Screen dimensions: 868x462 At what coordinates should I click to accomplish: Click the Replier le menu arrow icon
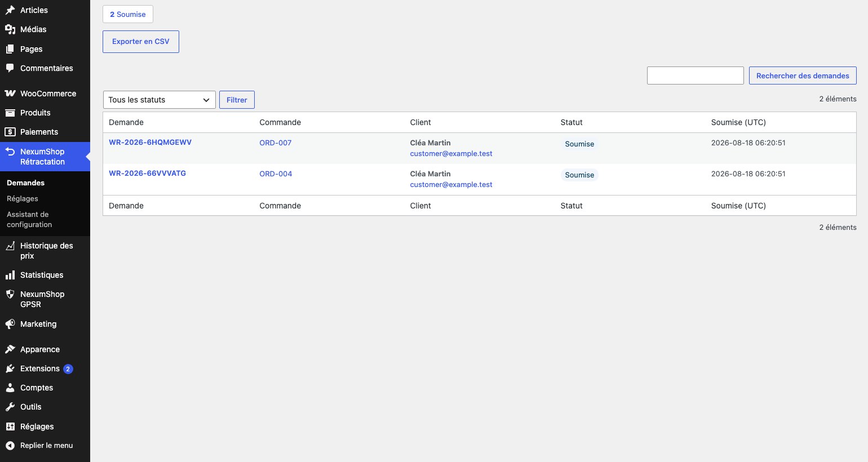tap(10, 445)
